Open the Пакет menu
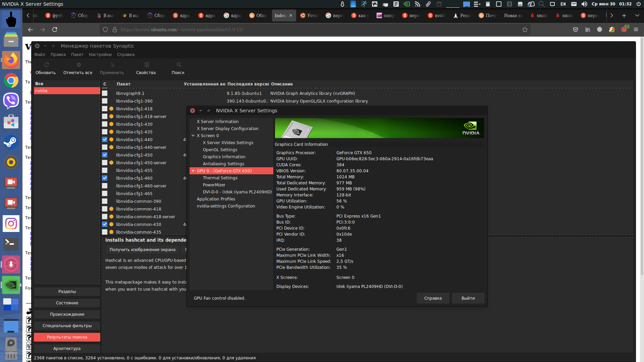The height and width of the screenshot is (362, 644). point(77,54)
